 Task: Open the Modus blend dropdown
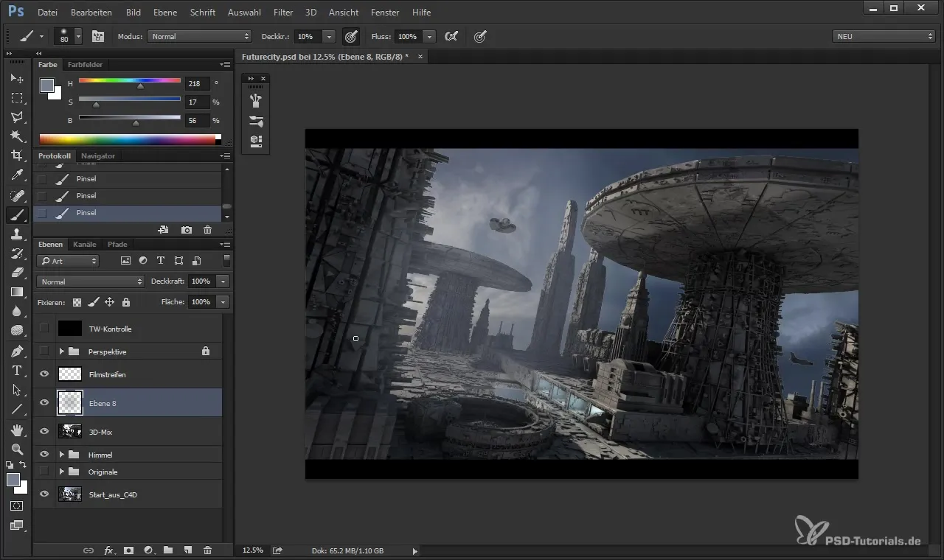pyautogui.click(x=200, y=36)
